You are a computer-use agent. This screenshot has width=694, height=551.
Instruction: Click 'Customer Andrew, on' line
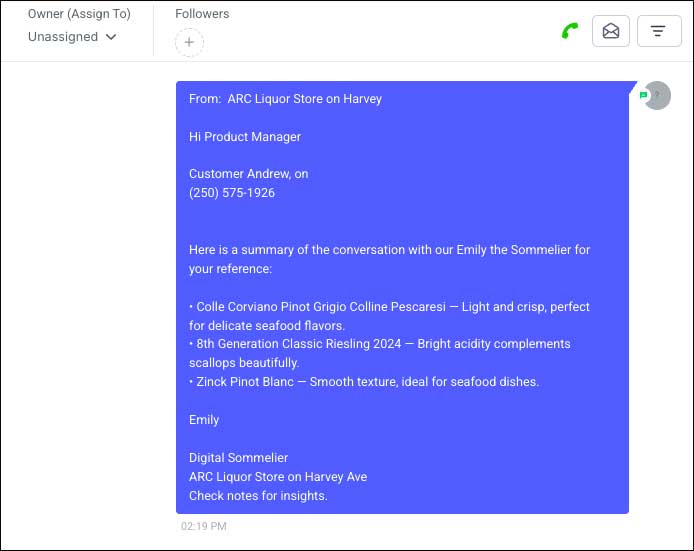[x=249, y=174]
